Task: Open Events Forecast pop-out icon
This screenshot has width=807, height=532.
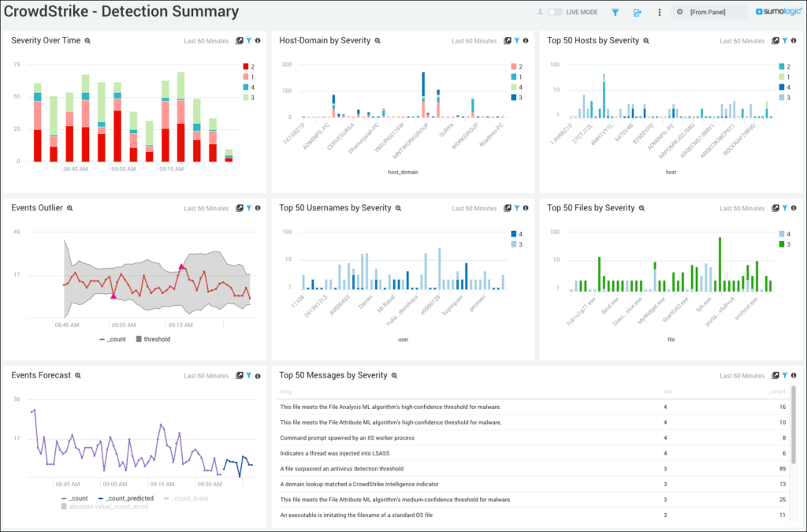Action: coord(240,376)
